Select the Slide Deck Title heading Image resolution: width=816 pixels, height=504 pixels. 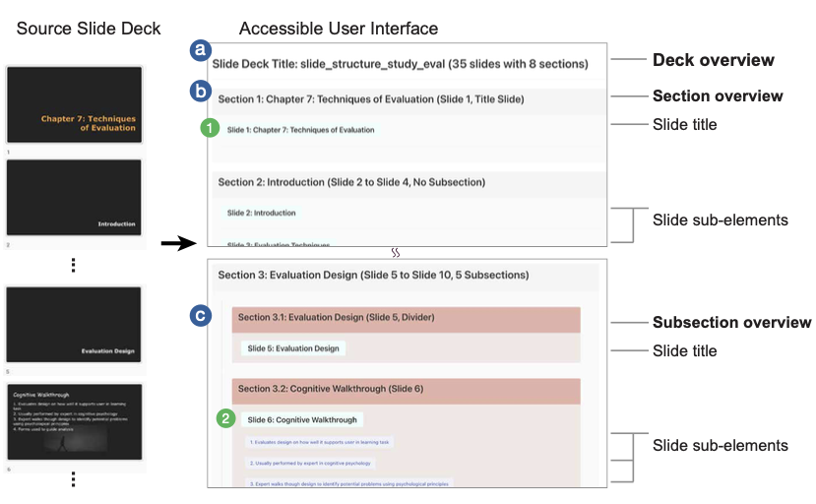coord(400,64)
